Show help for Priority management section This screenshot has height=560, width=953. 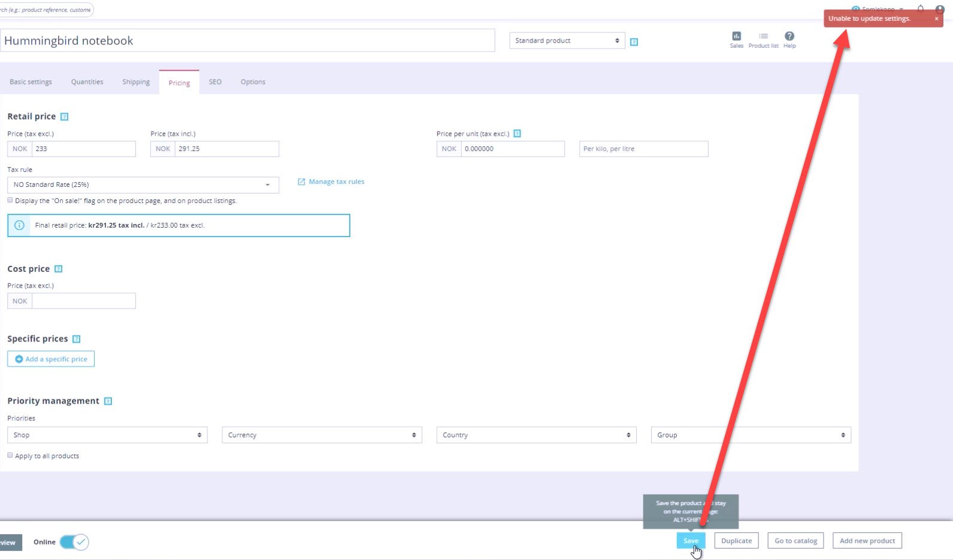(108, 401)
